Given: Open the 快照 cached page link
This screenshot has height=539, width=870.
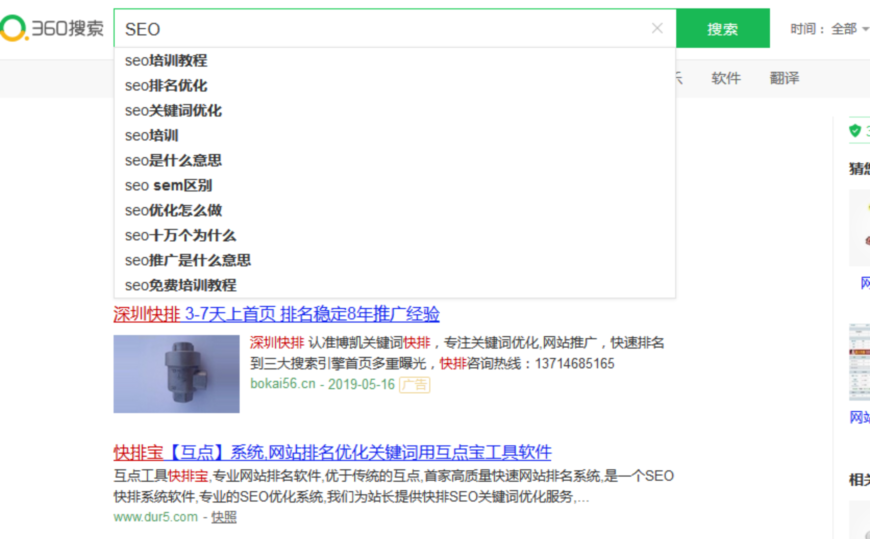Looking at the screenshot, I should click(x=224, y=517).
